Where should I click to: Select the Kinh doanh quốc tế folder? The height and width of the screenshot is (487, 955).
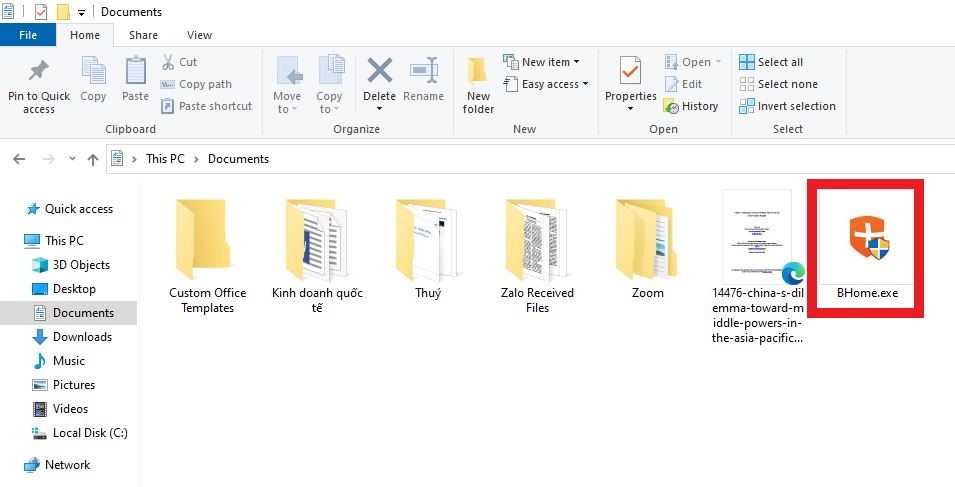[x=317, y=254]
